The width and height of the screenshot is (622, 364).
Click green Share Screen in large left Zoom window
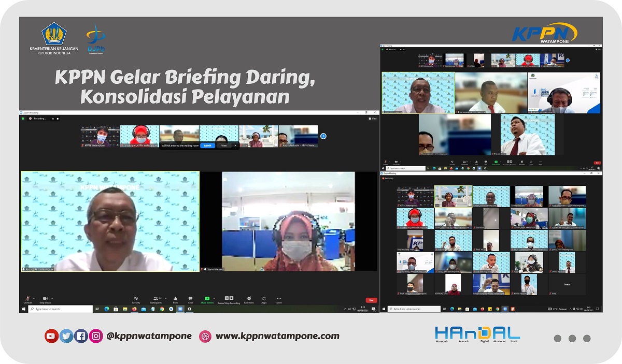[x=207, y=299]
